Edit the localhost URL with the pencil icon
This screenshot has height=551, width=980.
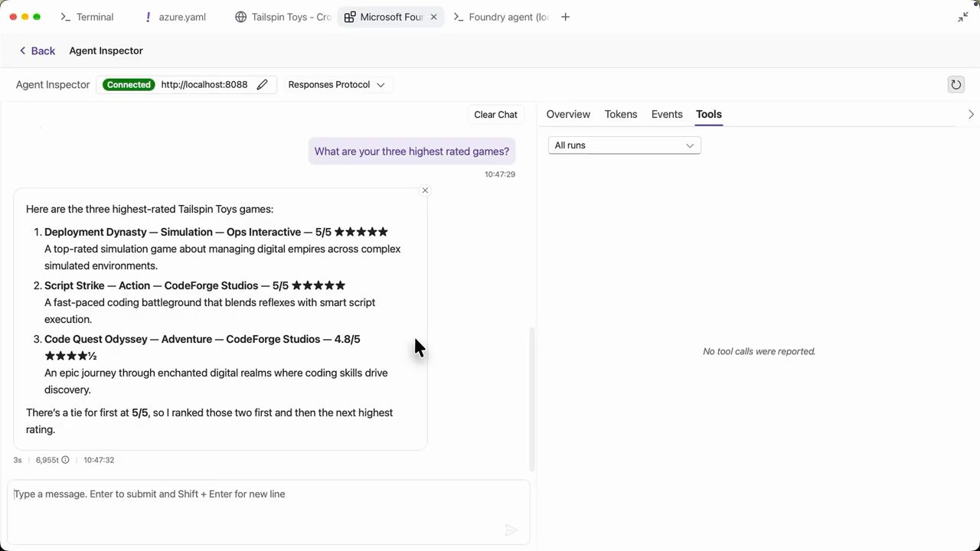(x=263, y=85)
